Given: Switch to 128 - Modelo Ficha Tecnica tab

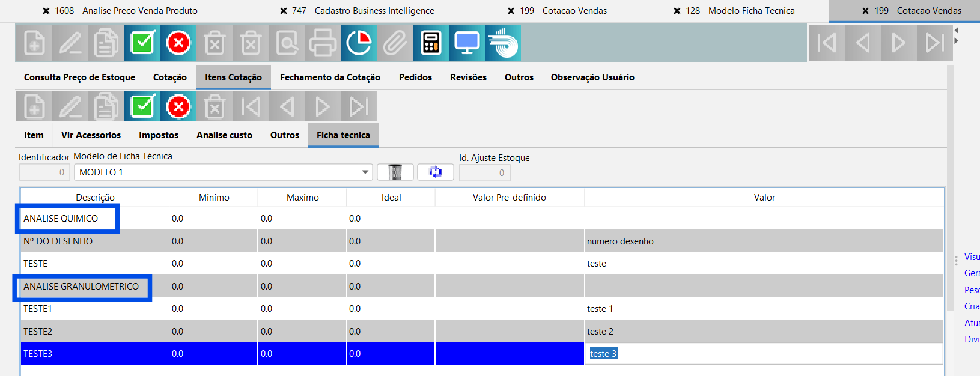Looking at the screenshot, I should click(740, 11).
